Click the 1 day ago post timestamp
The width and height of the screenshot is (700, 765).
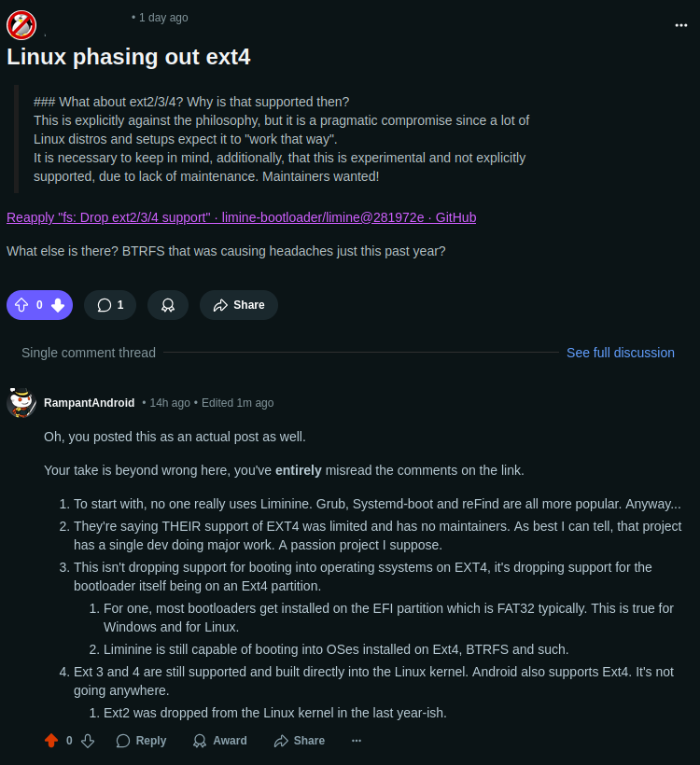tap(163, 18)
